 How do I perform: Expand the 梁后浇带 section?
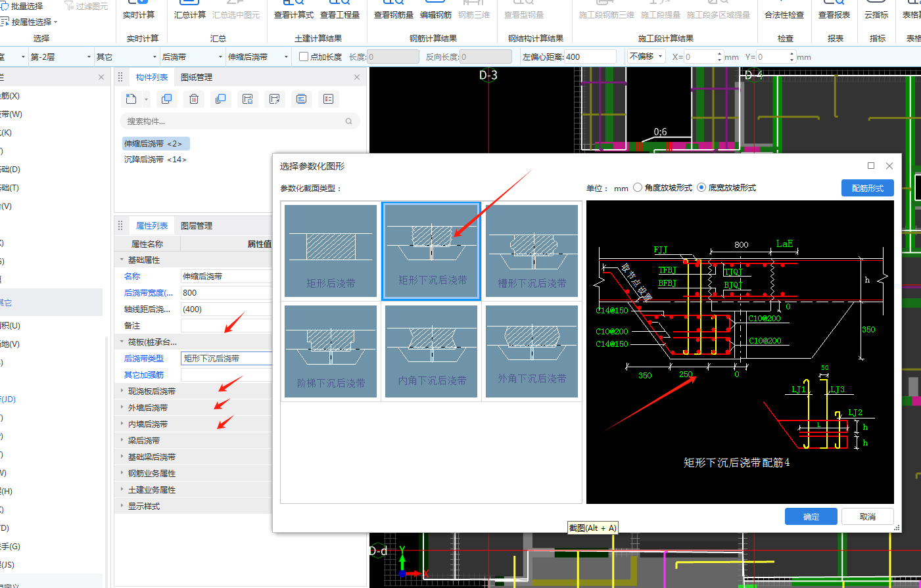click(x=122, y=440)
